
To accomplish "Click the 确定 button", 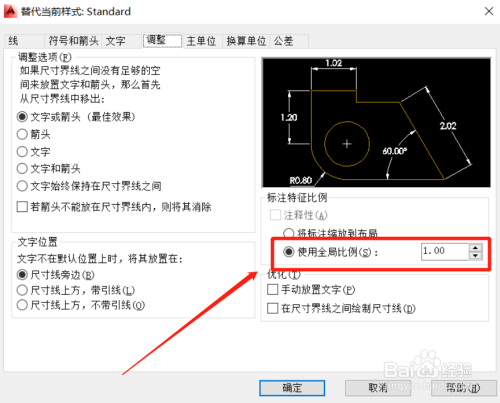I will 292,388.
